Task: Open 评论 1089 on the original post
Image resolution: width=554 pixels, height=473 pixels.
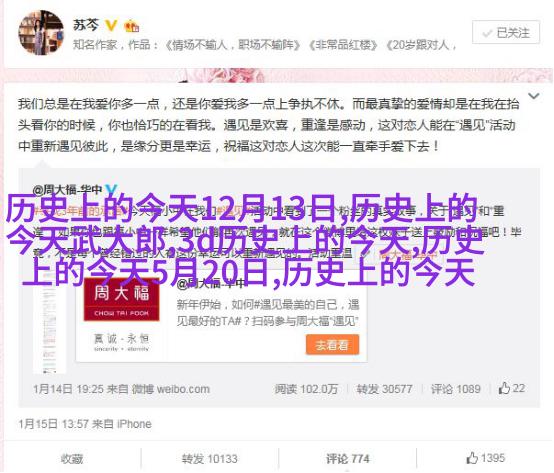Action: point(455,389)
